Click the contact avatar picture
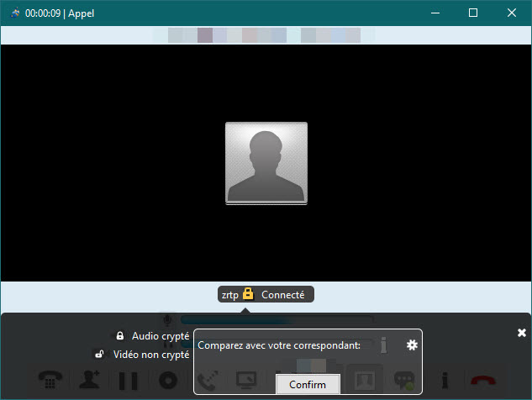Viewport: 532px width, 400px height. (x=266, y=163)
